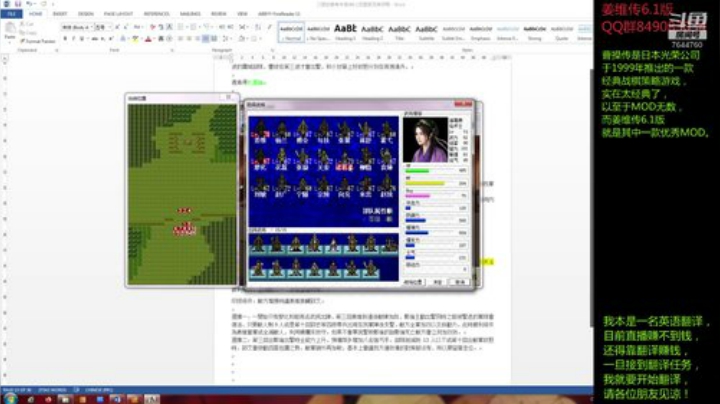Screen dimensions: 720x404
Task: Switch to the INSERT ribbon tab
Action: [60, 14]
